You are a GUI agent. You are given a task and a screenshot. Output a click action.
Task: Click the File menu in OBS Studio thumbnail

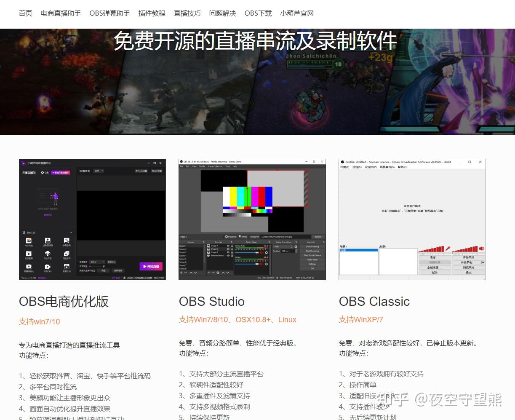[182, 166]
